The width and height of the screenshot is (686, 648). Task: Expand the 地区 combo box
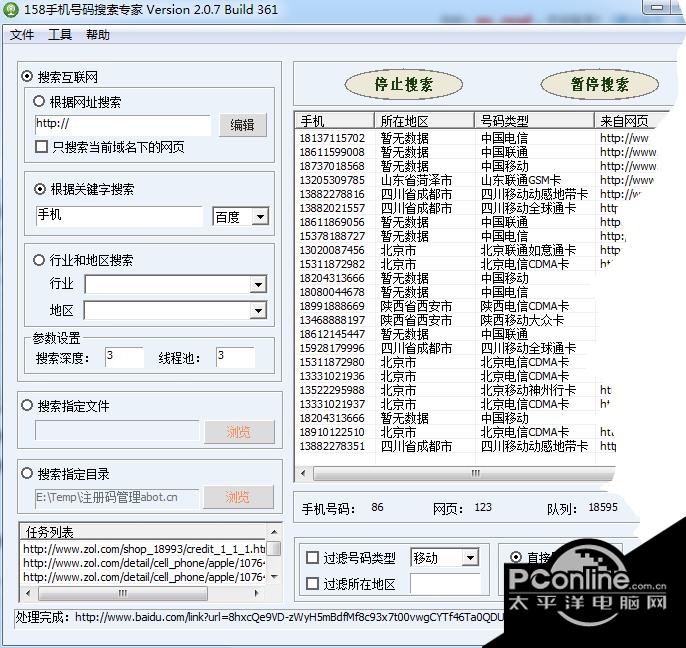click(258, 311)
